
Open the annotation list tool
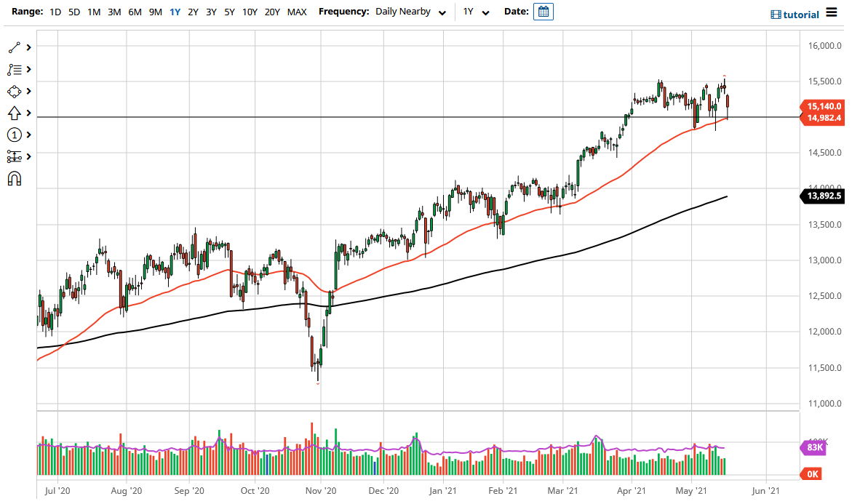point(15,69)
